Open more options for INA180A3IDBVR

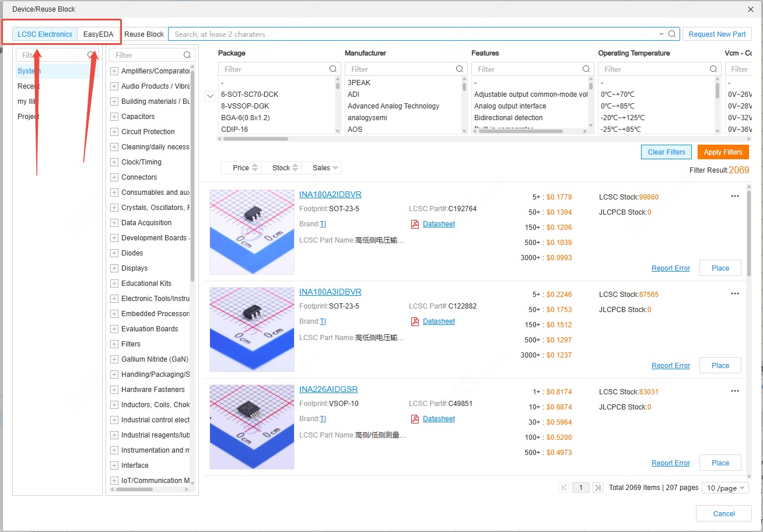click(x=735, y=294)
